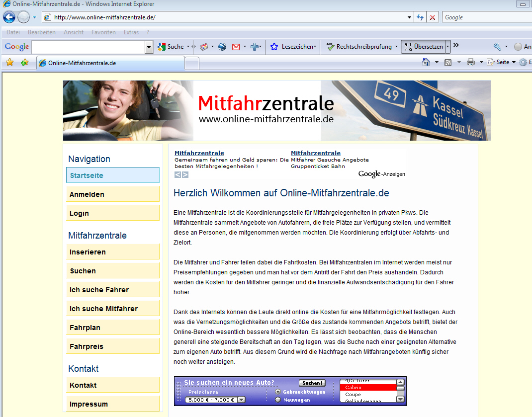Click scroll down arrow in car type list
Screen dimensions: 532x417
tap(400, 399)
